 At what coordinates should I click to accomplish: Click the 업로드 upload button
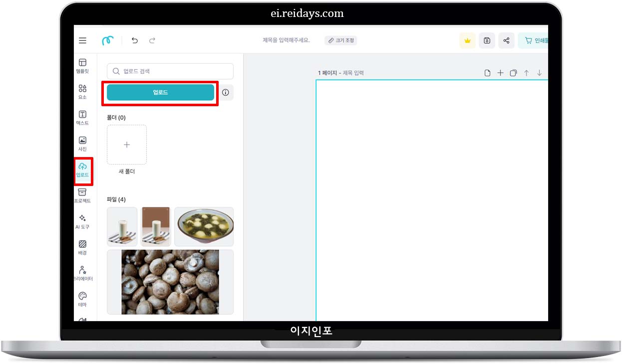(160, 92)
